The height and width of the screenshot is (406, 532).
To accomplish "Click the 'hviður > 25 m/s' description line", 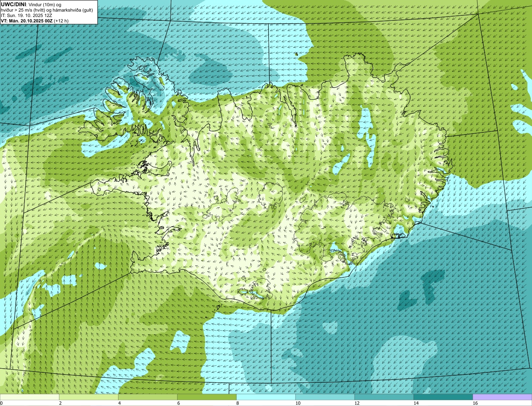I will click(x=47, y=10).
